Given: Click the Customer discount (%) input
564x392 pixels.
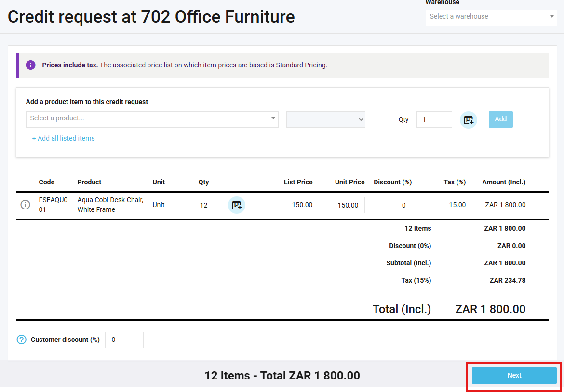Looking at the screenshot, I should coord(124,340).
